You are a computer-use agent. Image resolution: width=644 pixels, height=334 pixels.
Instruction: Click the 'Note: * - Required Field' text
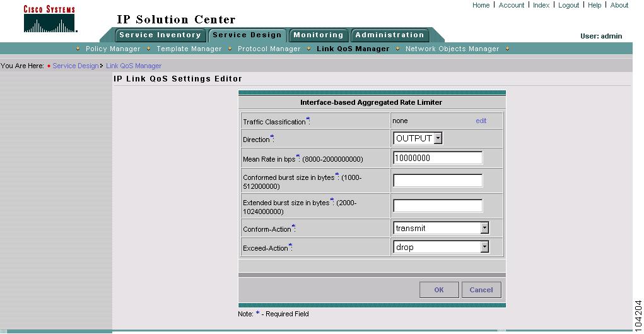[273, 314]
